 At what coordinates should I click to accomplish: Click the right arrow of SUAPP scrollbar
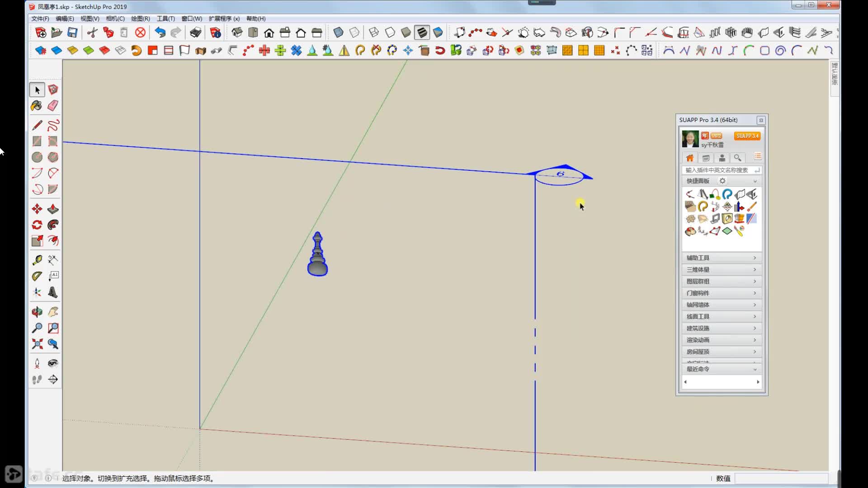(758, 382)
